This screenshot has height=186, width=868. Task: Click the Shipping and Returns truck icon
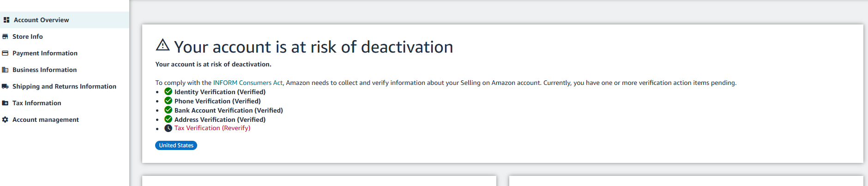[5, 86]
